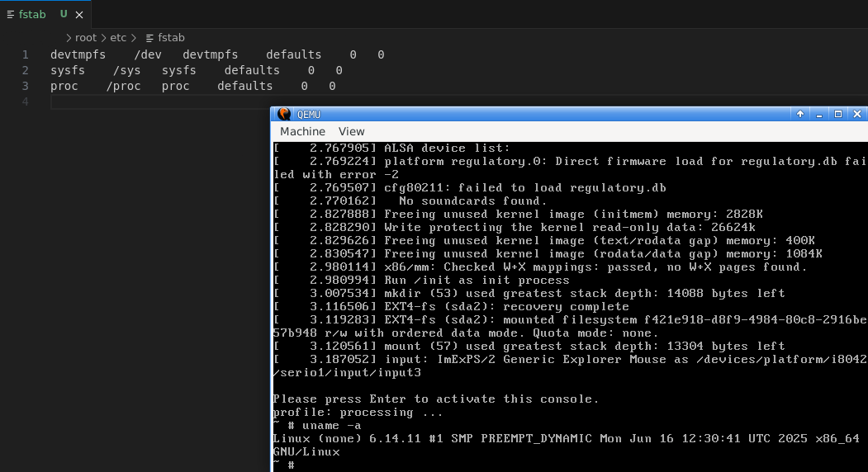This screenshot has height=472, width=868.
Task: Click line number 3 in editor gutter
Action: pyautogui.click(x=26, y=87)
